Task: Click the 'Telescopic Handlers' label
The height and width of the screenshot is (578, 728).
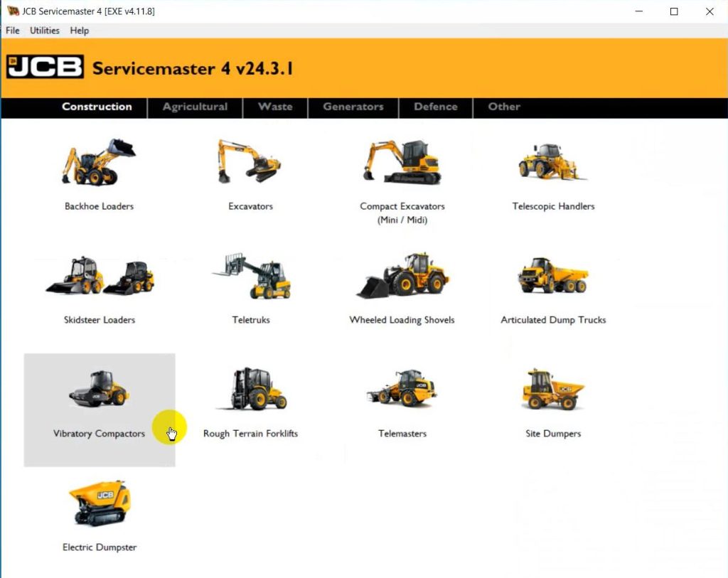Action: tap(553, 206)
